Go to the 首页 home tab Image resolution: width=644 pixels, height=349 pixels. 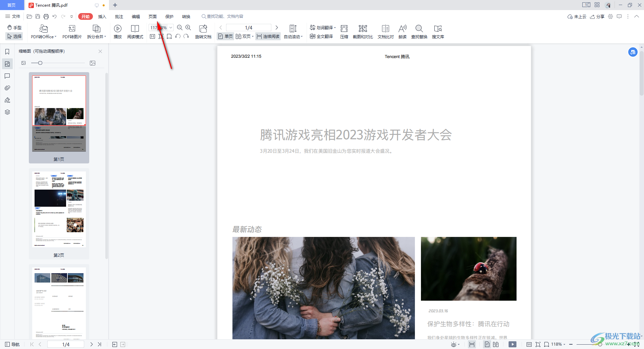click(12, 5)
